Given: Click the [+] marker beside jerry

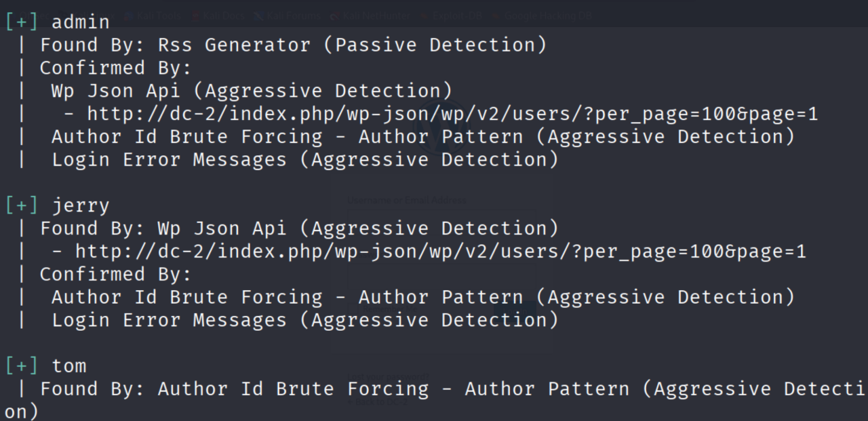Looking at the screenshot, I should click(22, 205).
